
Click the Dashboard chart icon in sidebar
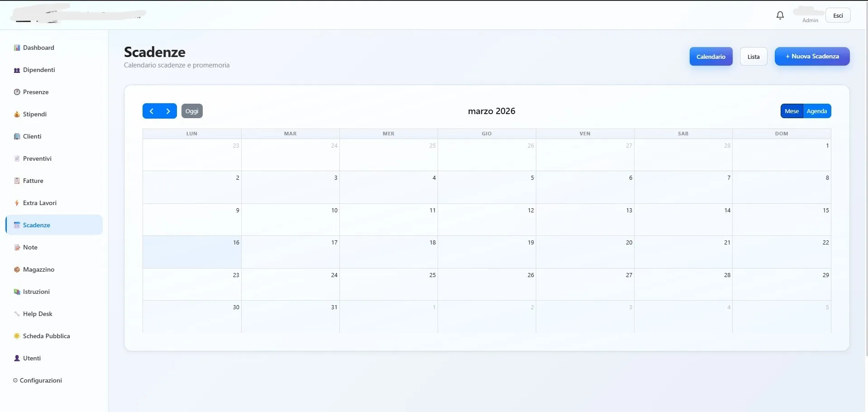tap(17, 48)
